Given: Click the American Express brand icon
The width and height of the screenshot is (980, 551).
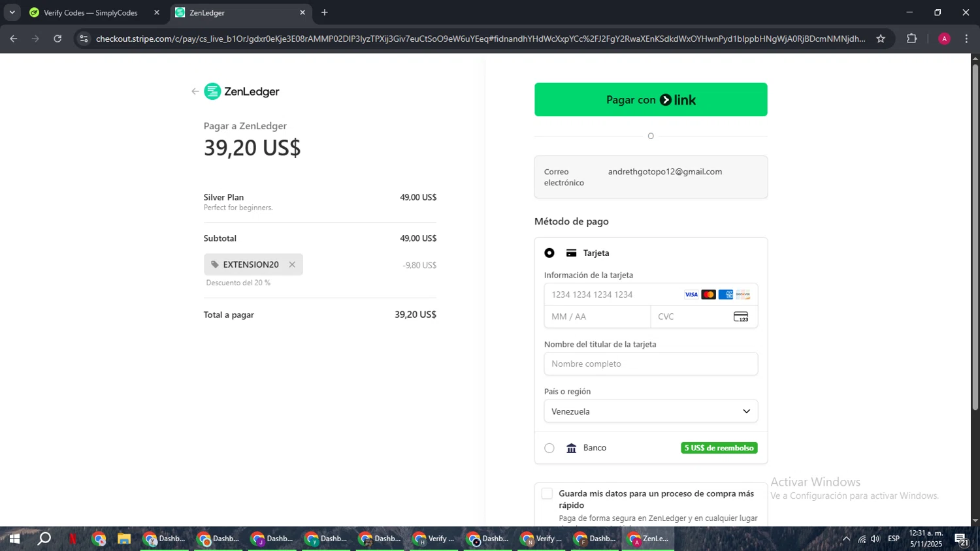Looking at the screenshot, I should [726, 294].
